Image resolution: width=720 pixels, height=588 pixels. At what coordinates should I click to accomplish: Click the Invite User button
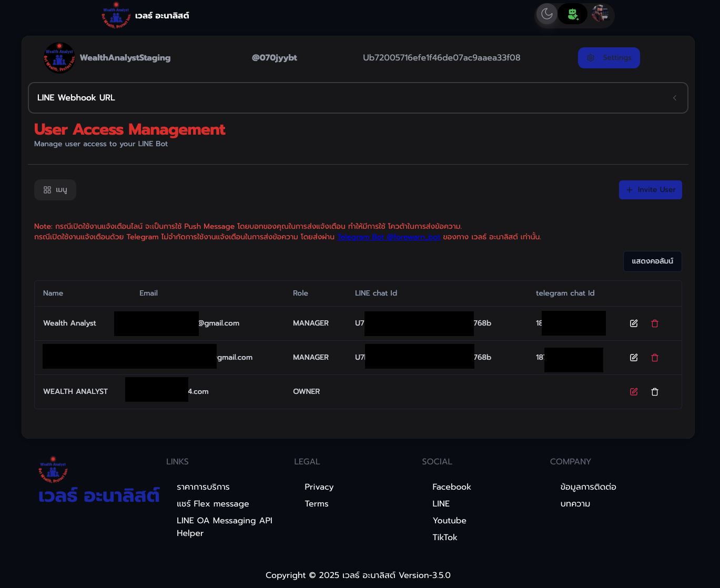point(651,190)
